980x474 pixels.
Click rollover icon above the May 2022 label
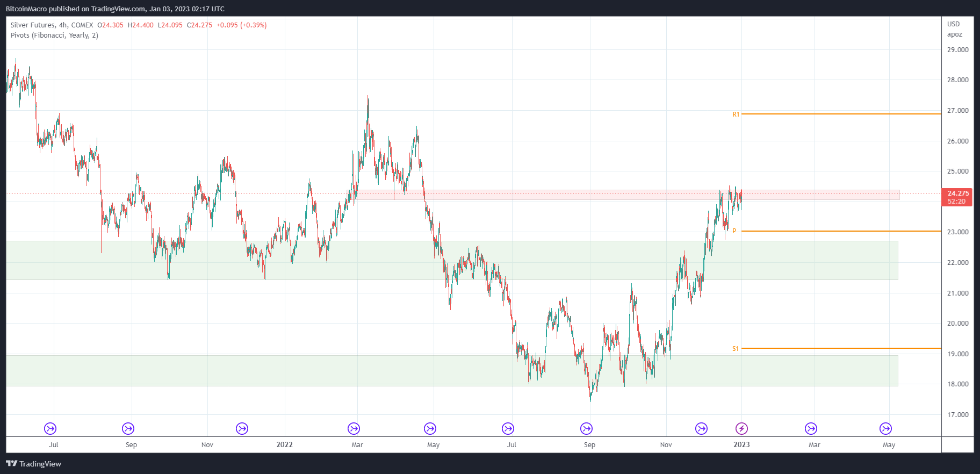coord(430,428)
